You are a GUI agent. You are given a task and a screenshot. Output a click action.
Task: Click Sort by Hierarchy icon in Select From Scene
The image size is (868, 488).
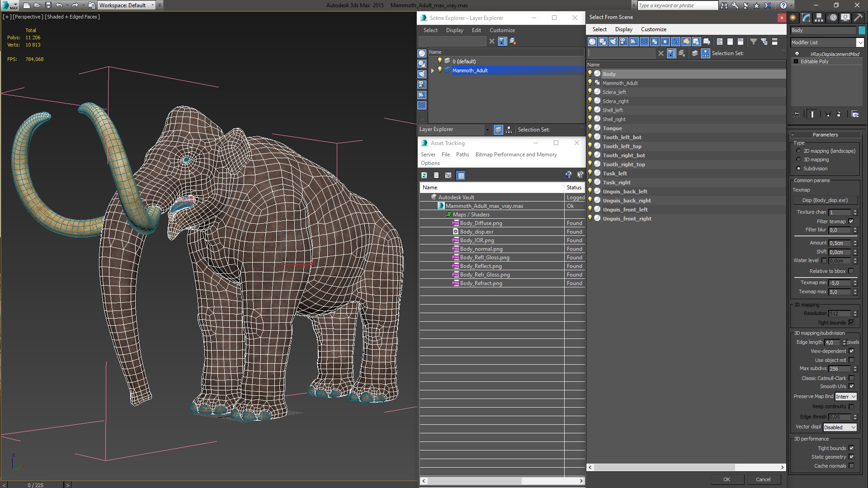tap(705, 53)
